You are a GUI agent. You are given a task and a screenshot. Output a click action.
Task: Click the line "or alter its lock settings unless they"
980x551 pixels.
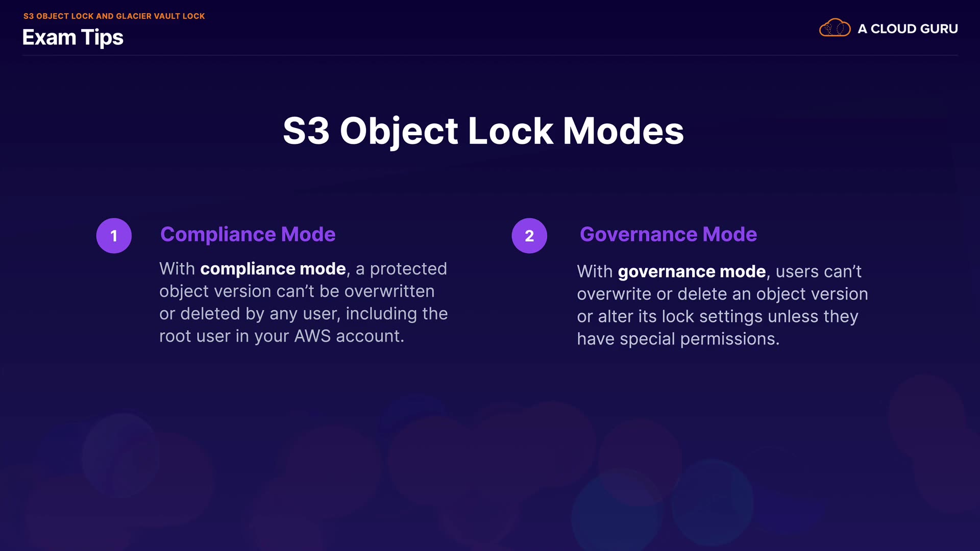click(x=717, y=317)
